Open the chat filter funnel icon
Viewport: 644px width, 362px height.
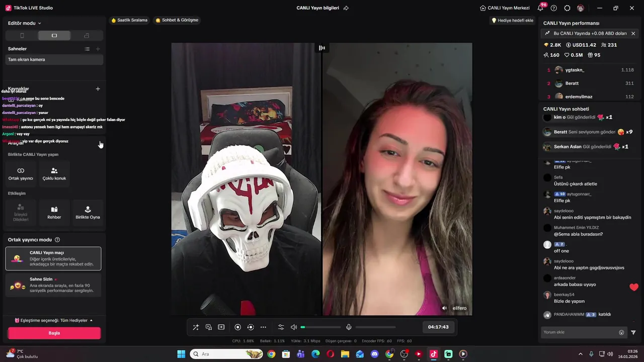633,332
